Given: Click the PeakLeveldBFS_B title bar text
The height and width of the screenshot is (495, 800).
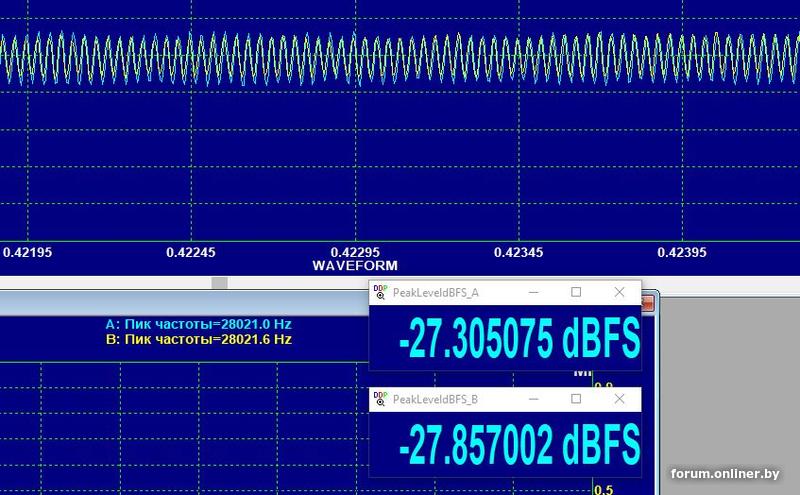Looking at the screenshot, I should 435,399.
